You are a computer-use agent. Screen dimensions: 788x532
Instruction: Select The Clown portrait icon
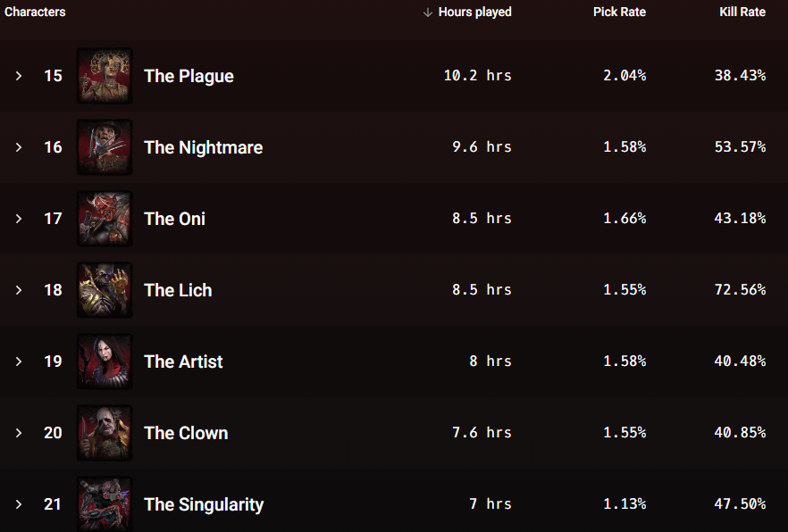coord(105,433)
